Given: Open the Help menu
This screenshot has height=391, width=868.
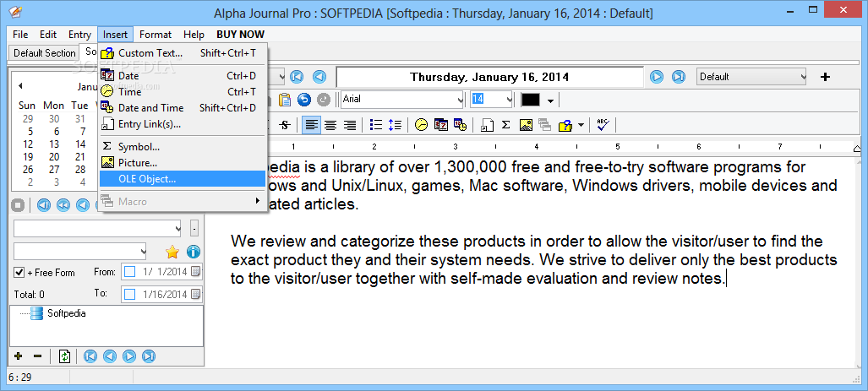Looking at the screenshot, I should pos(194,35).
